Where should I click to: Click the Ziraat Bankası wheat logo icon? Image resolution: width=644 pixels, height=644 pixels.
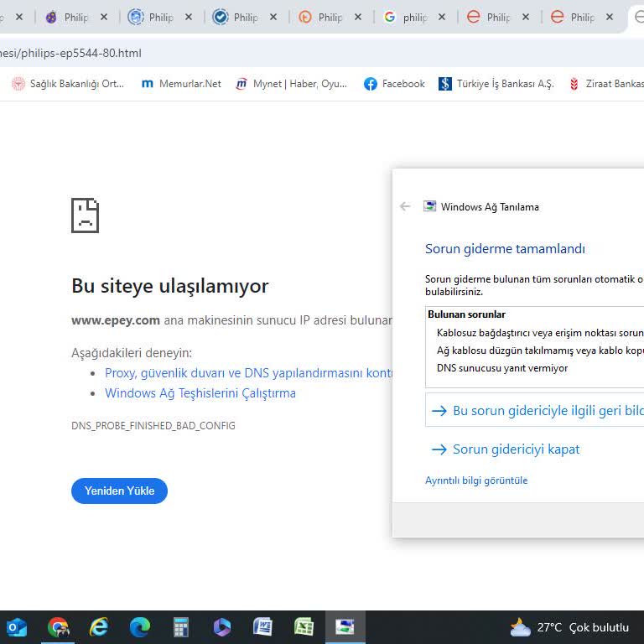tap(574, 84)
